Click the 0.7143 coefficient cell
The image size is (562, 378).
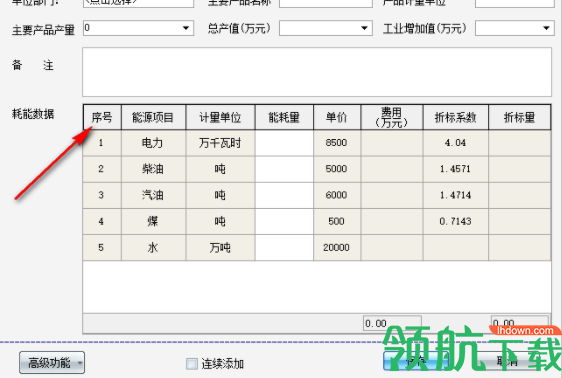pos(456,221)
